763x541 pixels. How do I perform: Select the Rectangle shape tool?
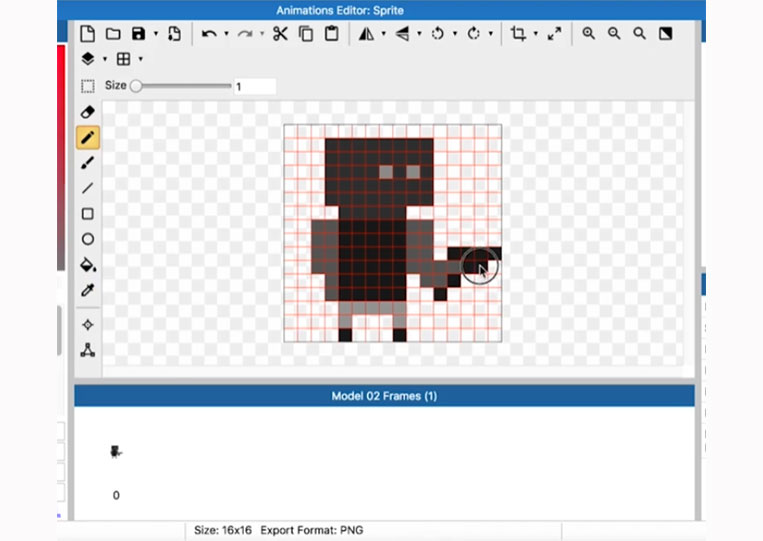coord(88,214)
